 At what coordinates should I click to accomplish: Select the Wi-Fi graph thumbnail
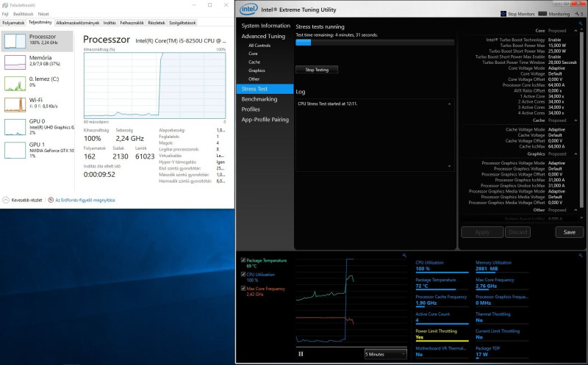click(15, 105)
